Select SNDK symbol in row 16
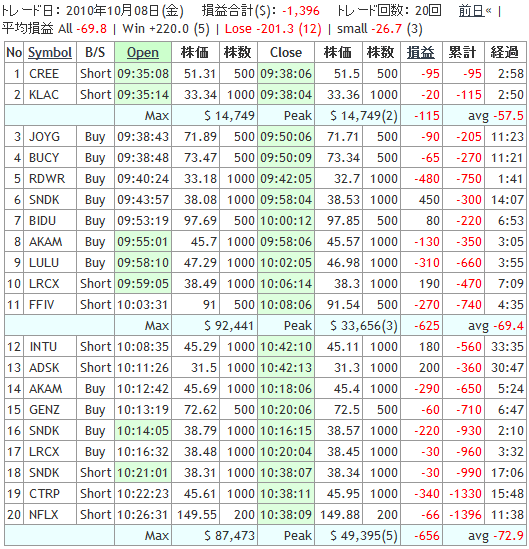 pos(44,431)
